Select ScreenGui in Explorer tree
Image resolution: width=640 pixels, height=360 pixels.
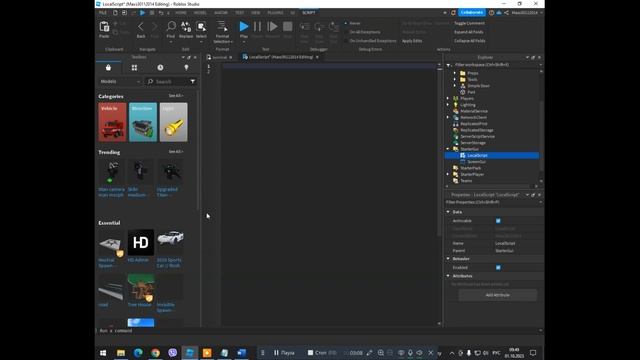(476, 162)
